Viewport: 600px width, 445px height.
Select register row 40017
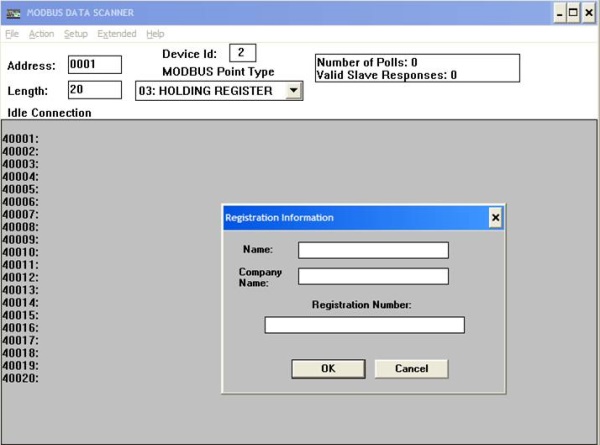pos(21,341)
